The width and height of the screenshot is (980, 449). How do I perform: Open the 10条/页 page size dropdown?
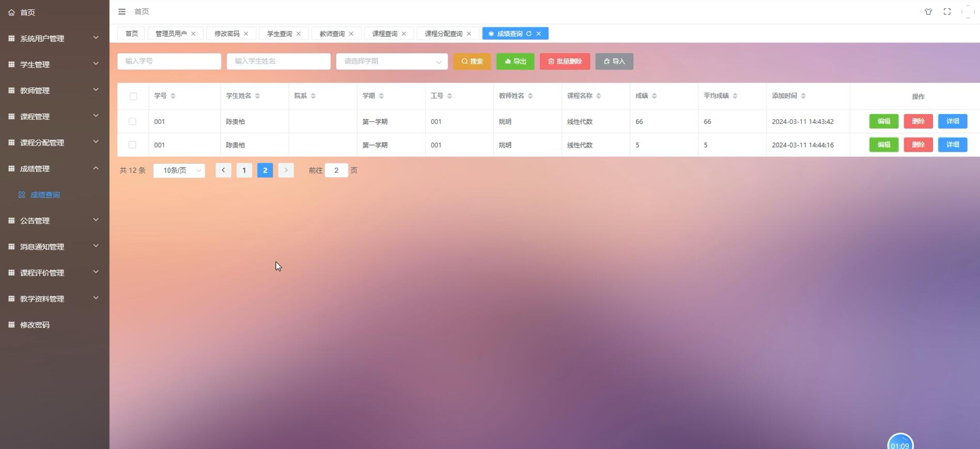[x=179, y=170]
